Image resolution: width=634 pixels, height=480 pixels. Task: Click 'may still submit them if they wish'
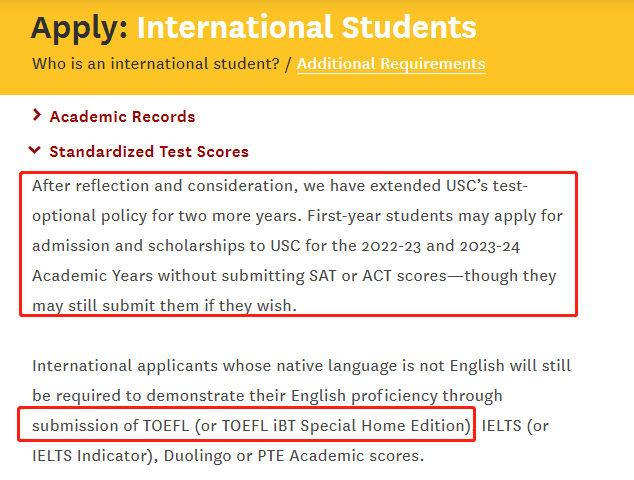pyautogui.click(x=162, y=306)
